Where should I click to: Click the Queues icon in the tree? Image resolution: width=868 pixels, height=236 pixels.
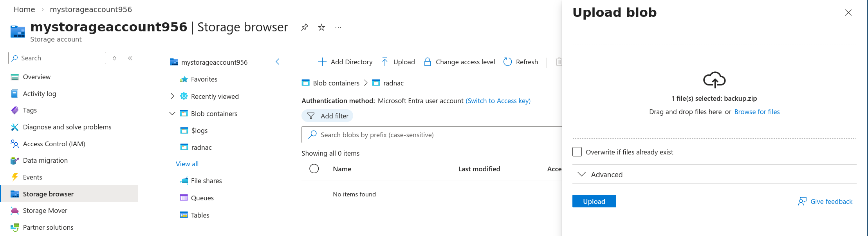click(x=184, y=198)
